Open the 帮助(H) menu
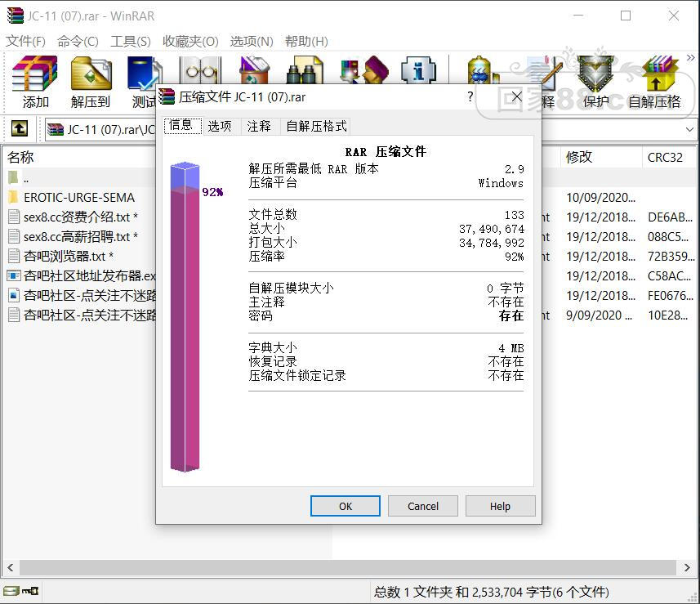Viewport: 700px width, 604px height. pos(306,42)
